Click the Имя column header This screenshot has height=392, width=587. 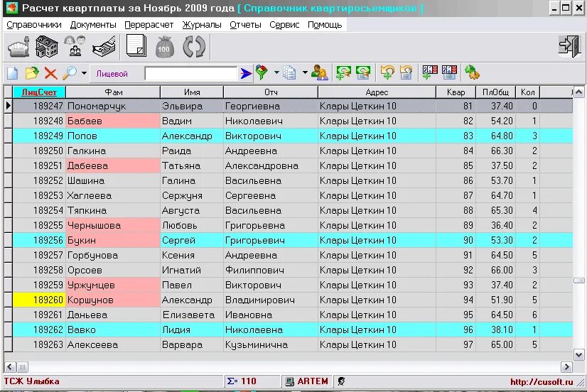tap(192, 92)
